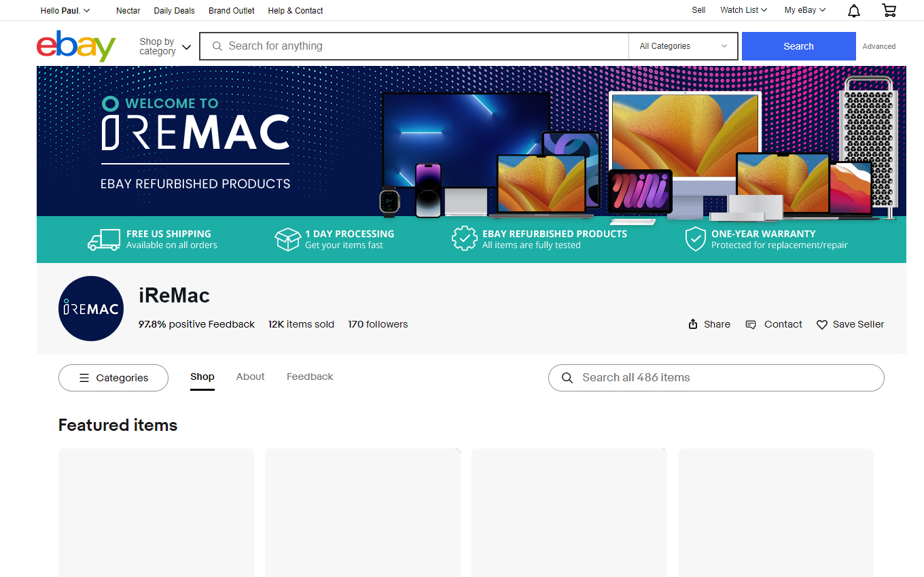
Task: Open the Nectar link
Action: [x=128, y=10]
